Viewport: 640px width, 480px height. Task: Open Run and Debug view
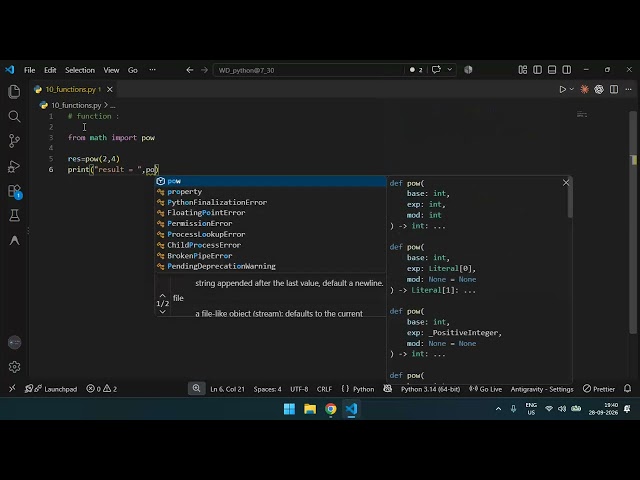(14, 166)
